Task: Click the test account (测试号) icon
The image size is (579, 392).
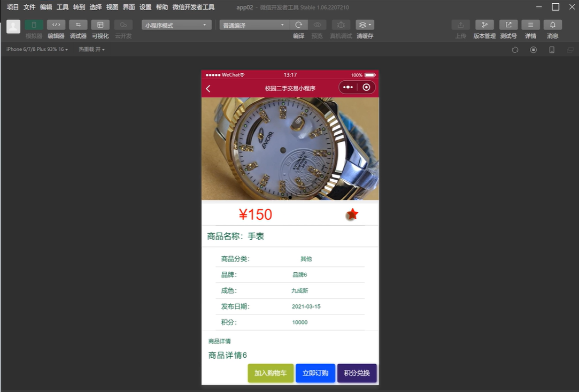Action: (508, 25)
